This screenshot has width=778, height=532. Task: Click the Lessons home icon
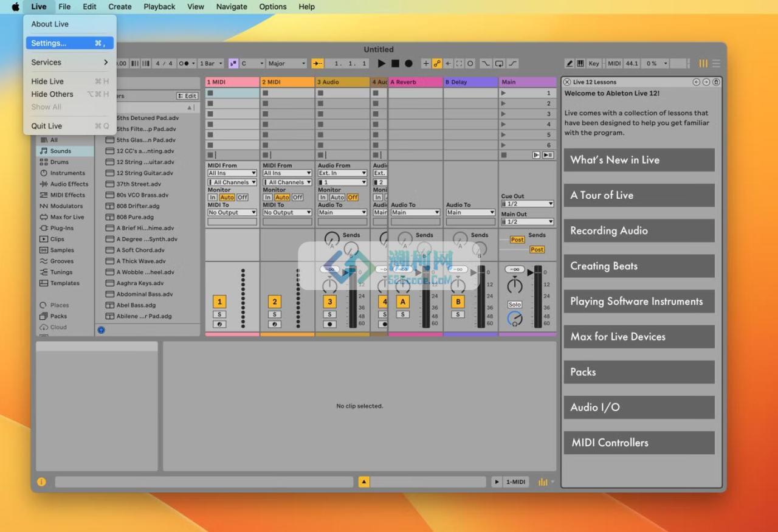[716, 82]
